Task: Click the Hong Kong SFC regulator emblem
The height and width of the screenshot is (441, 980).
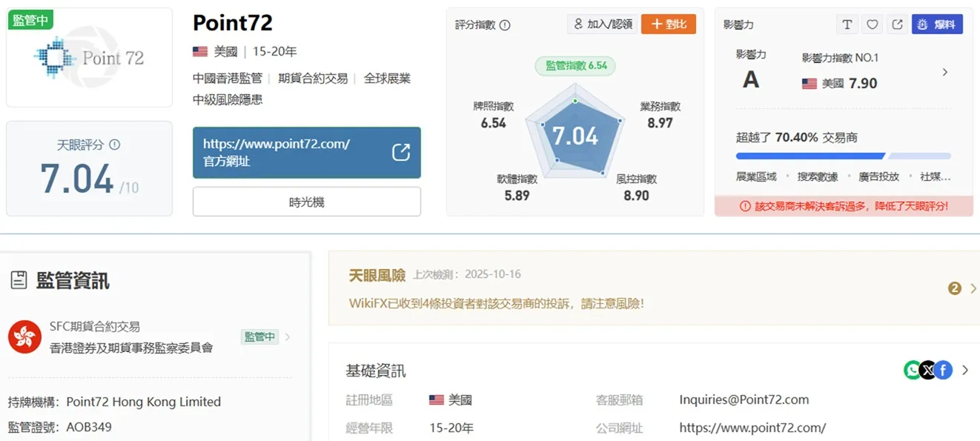Action: tap(24, 336)
